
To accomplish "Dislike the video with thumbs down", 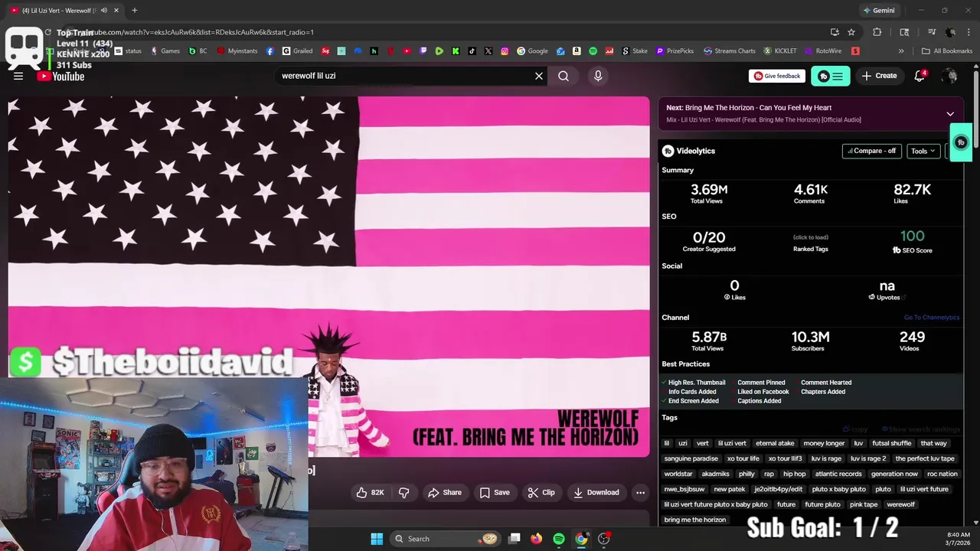I will coord(404,493).
